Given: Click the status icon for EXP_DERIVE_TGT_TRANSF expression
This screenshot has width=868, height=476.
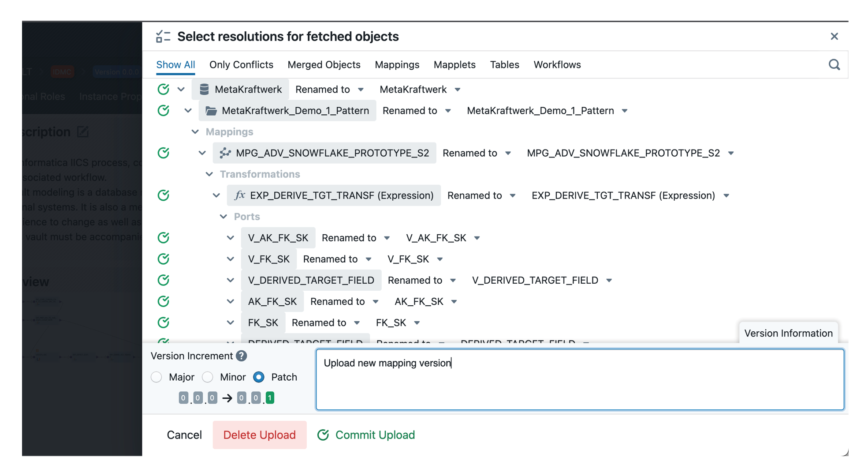Looking at the screenshot, I should [164, 195].
